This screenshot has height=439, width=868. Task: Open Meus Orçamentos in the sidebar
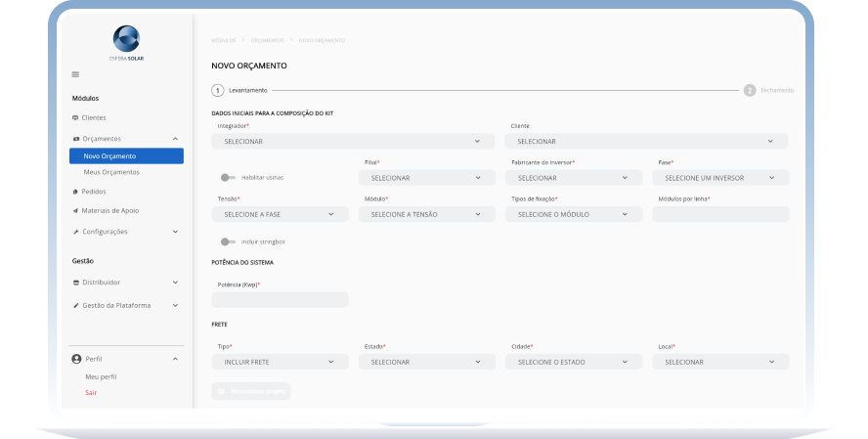(111, 172)
